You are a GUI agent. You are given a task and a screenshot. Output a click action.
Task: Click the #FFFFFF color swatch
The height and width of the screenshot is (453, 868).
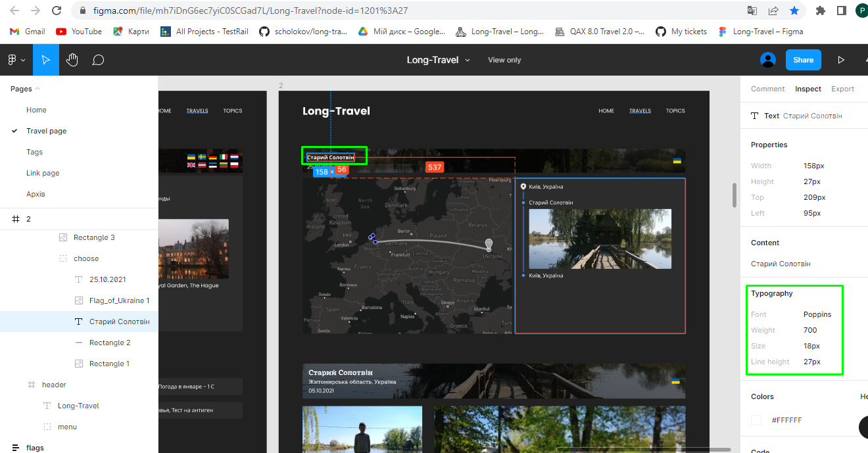756,419
